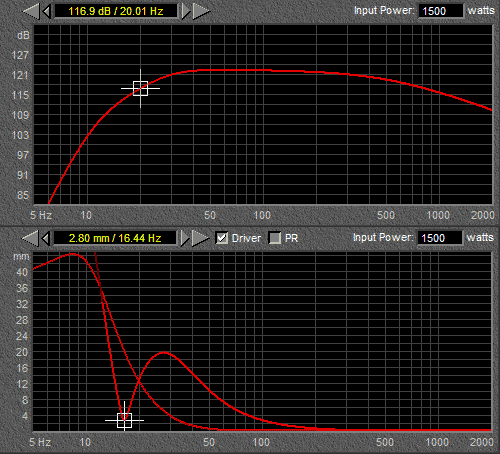This screenshot has width=500, height=454.
Task: Click the excursion curve peak near 20 mm
Action: pyautogui.click(x=163, y=352)
